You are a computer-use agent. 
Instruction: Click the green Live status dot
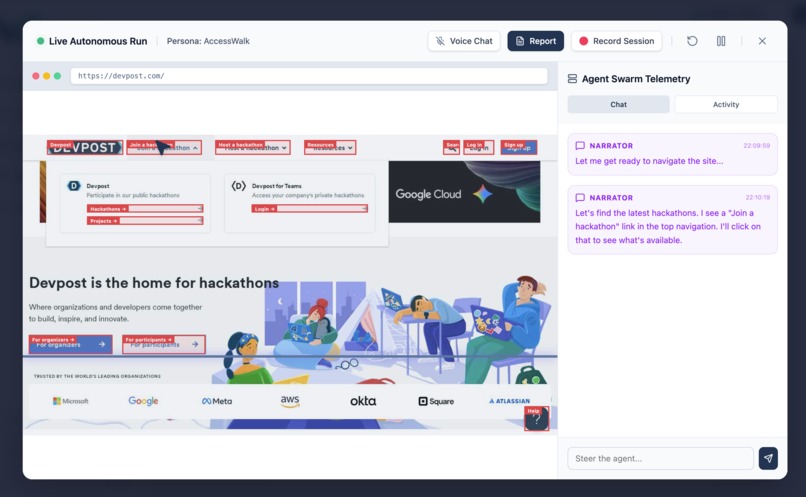point(40,41)
